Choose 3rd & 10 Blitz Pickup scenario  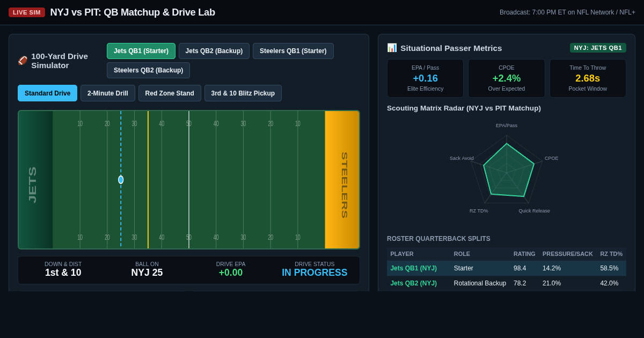(243, 93)
